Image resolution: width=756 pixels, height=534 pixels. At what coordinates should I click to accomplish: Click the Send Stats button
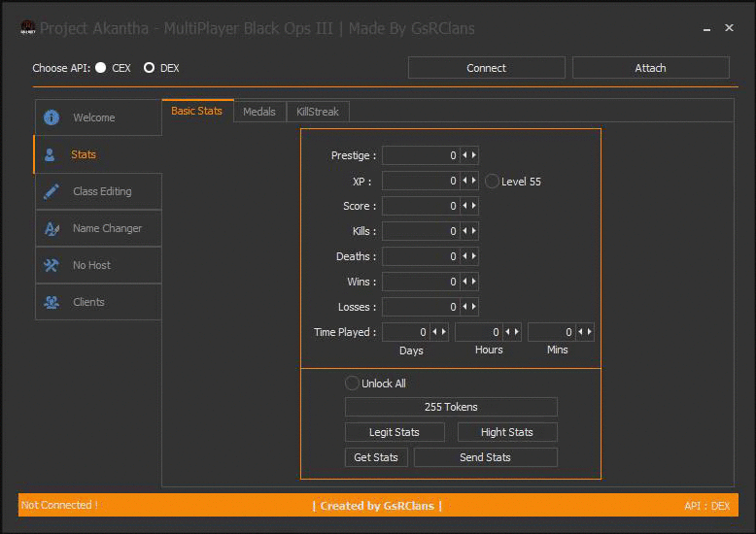click(x=486, y=457)
